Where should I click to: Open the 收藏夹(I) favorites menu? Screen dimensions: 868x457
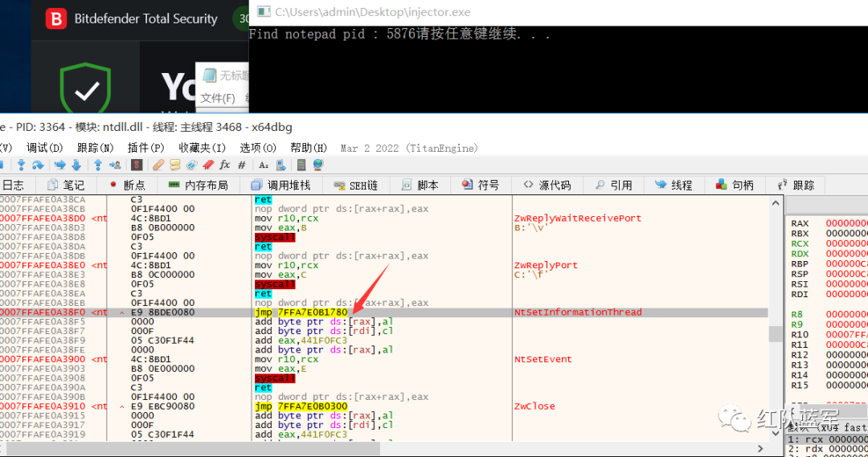point(202,148)
